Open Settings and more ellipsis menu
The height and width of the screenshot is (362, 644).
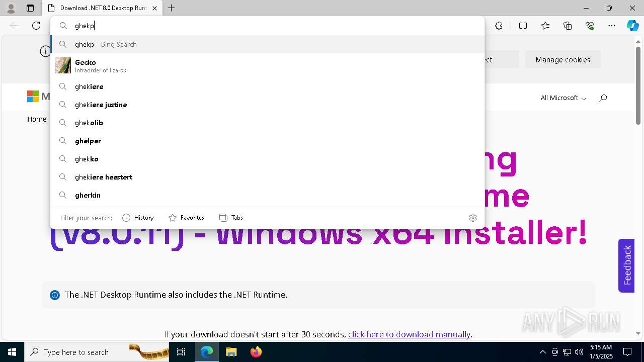click(x=612, y=26)
